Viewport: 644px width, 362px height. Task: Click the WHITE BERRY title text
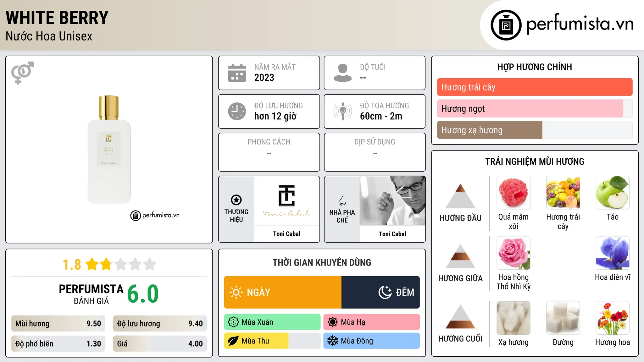[x=57, y=18]
